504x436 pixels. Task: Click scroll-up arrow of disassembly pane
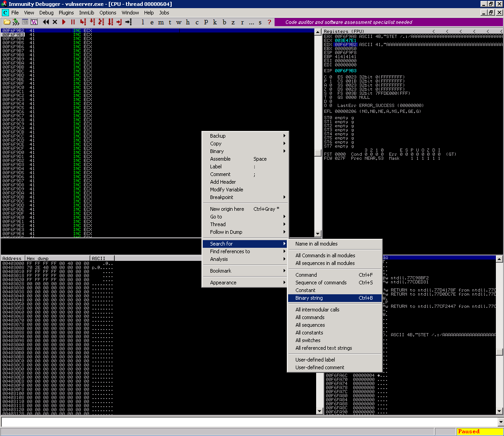click(x=317, y=32)
